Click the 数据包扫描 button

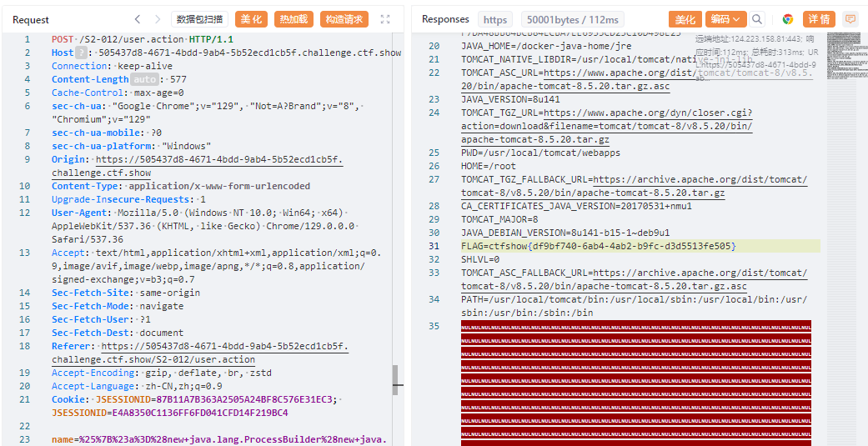pyautogui.click(x=199, y=19)
